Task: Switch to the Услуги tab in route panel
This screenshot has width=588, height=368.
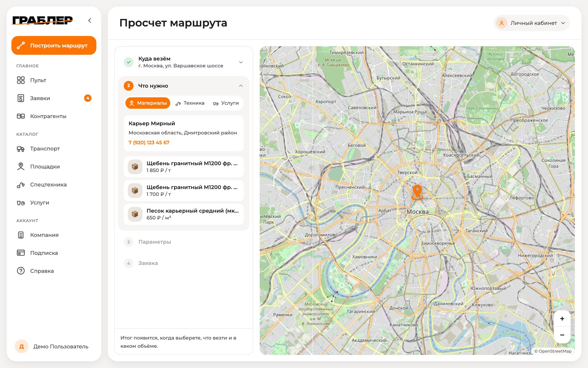Action: coord(226,103)
